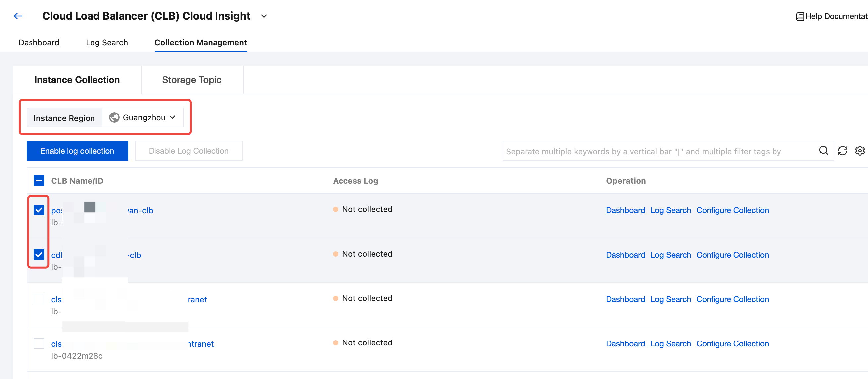
Task: Click Configure Collection in first row
Action: [732, 210]
